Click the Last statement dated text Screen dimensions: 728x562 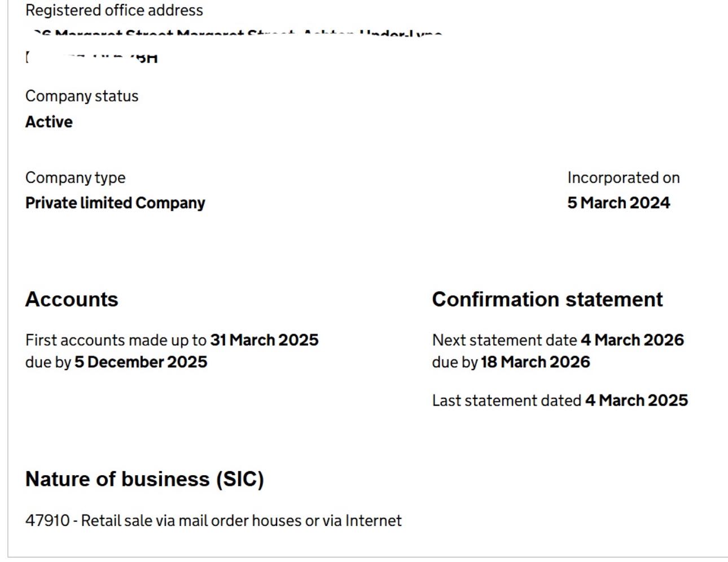(506, 401)
